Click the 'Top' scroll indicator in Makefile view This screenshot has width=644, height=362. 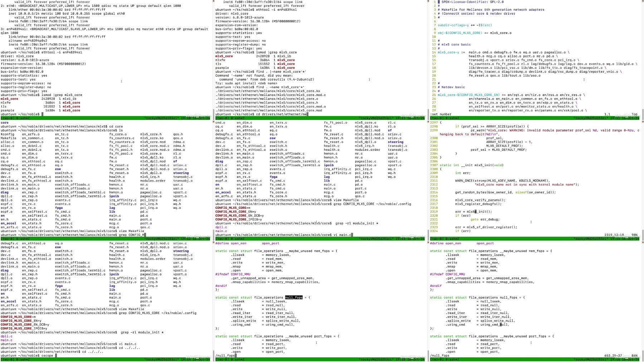pos(634,114)
